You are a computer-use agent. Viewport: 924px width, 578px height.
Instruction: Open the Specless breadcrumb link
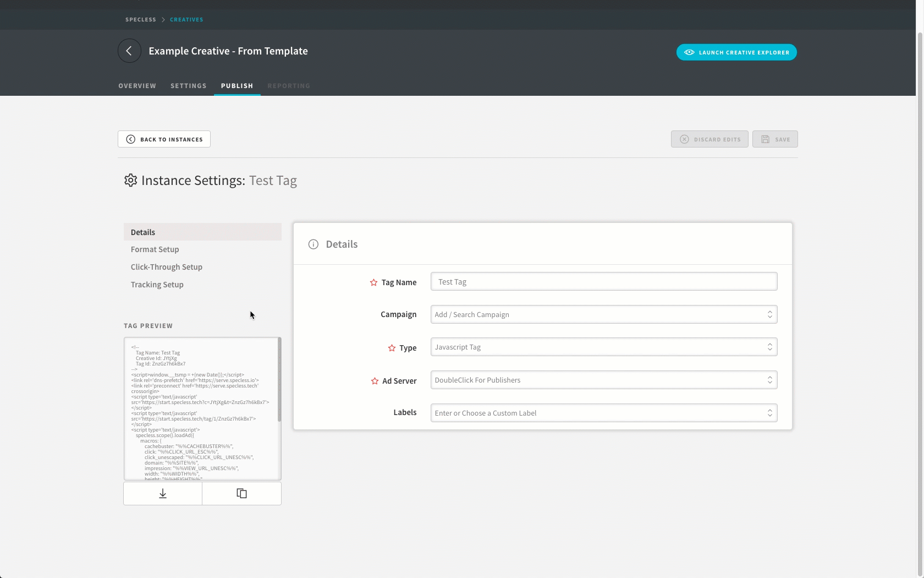141,20
